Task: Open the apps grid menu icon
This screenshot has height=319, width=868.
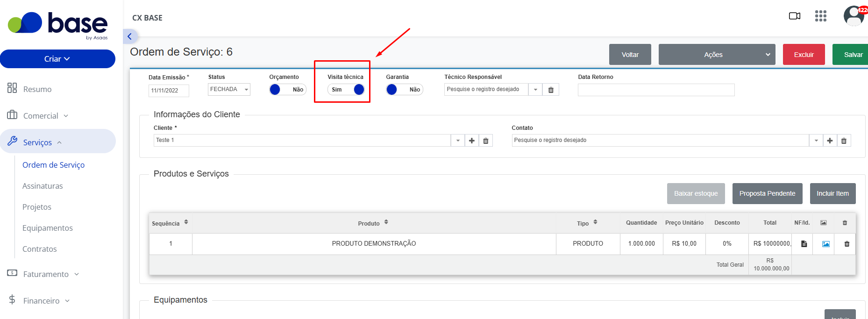Action: pos(820,16)
